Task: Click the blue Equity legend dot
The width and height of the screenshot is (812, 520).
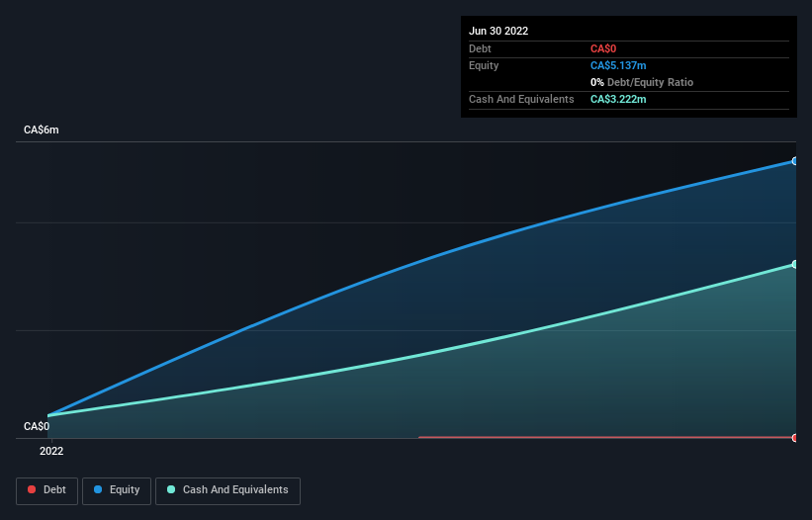Action: [98, 489]
